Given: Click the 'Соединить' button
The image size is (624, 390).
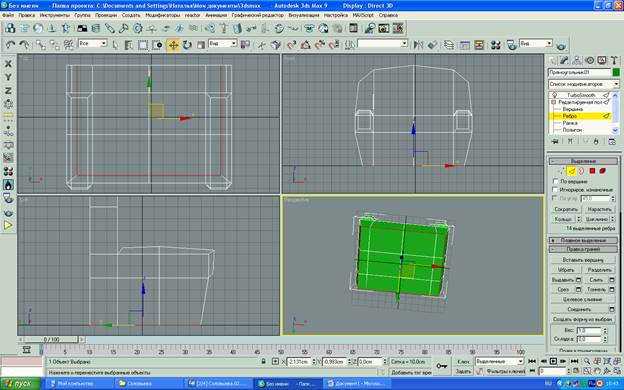Looking at the screenshot, I should (x=579, y=309).
